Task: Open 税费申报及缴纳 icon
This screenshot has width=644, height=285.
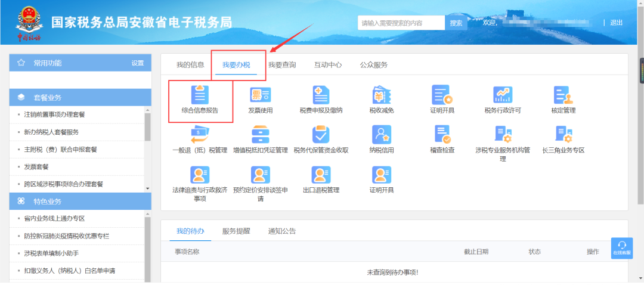Action: (x=321, y=95)
